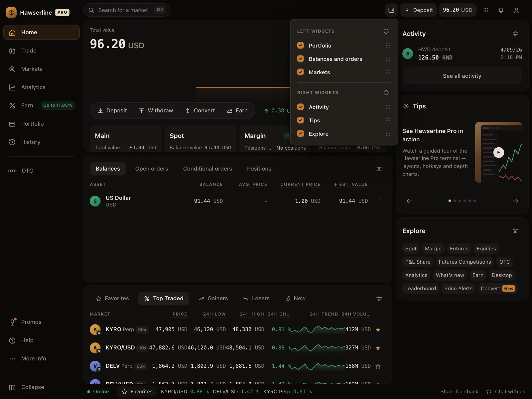Image resolution: width=532 pixels, height=399 pixels.
Task: Open the user account icon
Action: pyautogui.click(x=516, y=10)
